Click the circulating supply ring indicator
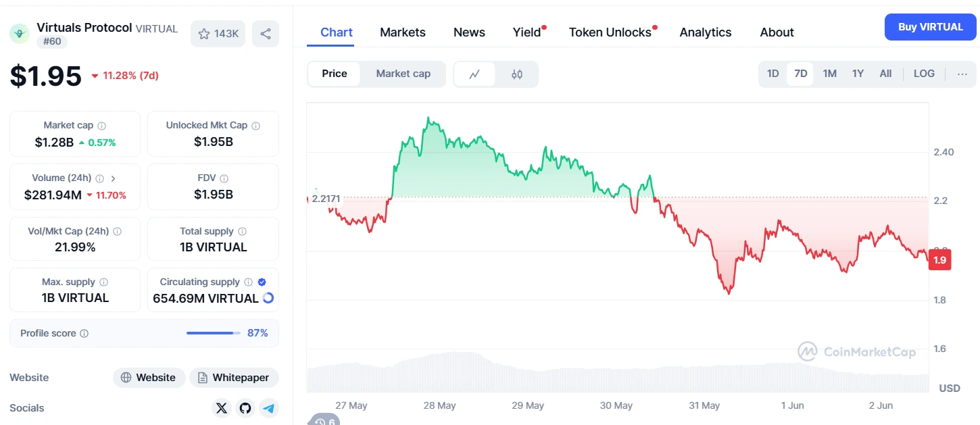The image size is (980, 425). tap(268, 298)
